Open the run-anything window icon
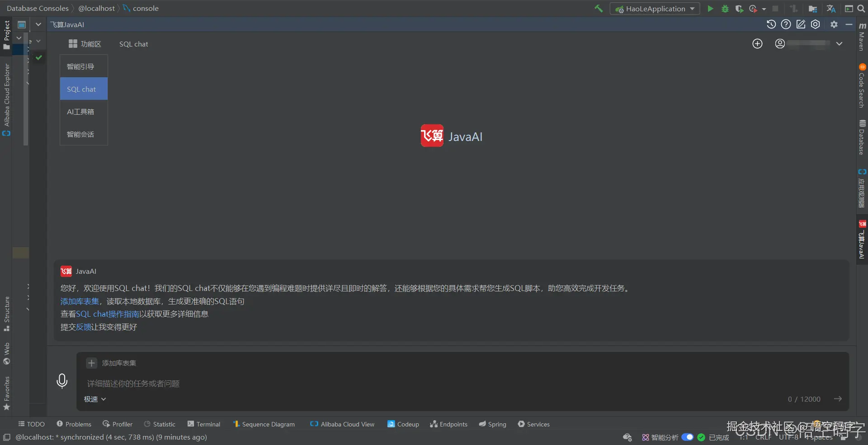The width and height of the screenshot is (868, 445). [x=849, y=9]
